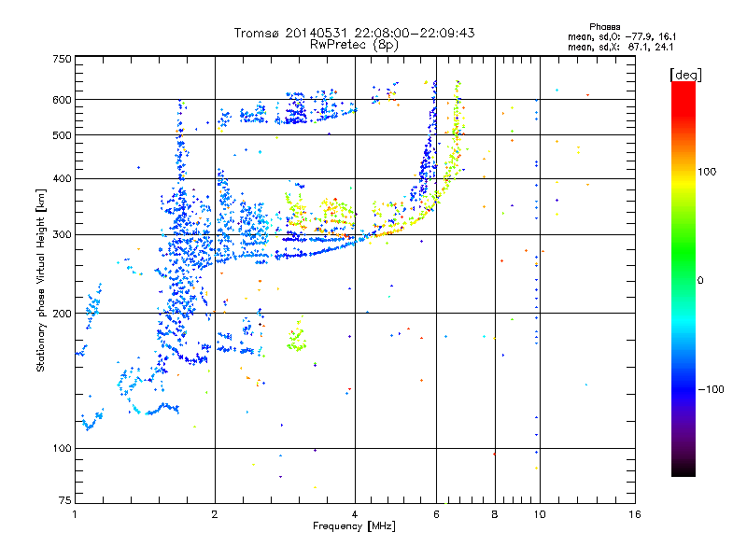
Task: Click the x-axis label '2'
Action: point(215,514)
